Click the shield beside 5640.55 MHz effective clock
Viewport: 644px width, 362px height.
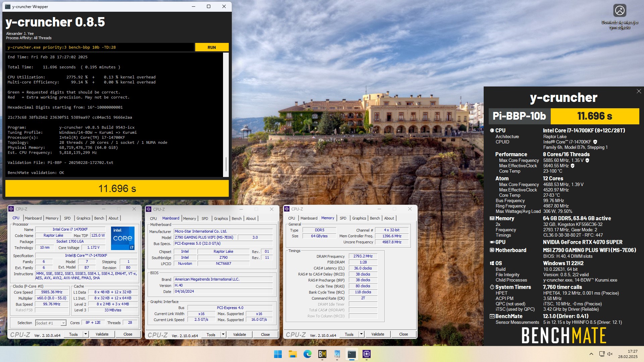click(573, 166)
